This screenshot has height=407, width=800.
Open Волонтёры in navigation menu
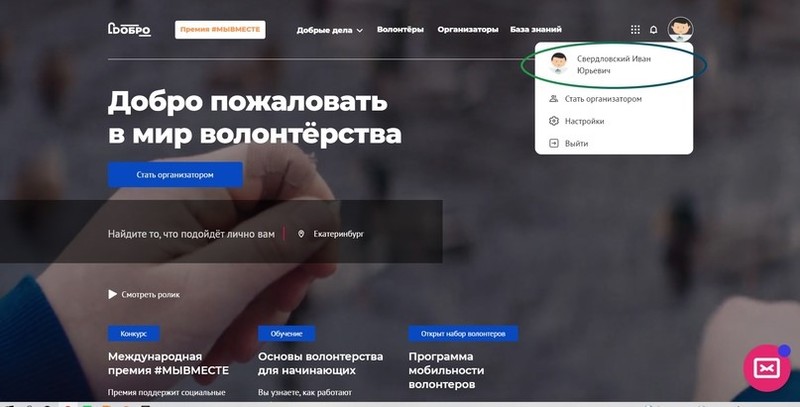(400, 30)
